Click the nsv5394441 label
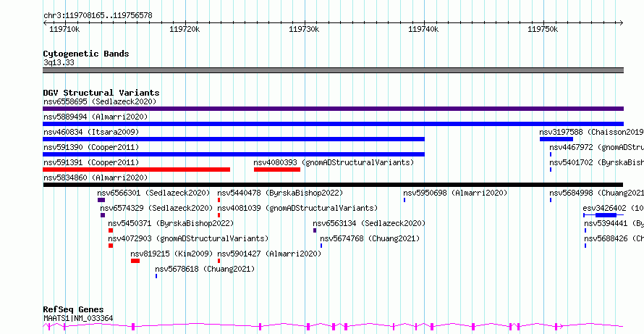The image size is (644, 334). click(614, 223)
